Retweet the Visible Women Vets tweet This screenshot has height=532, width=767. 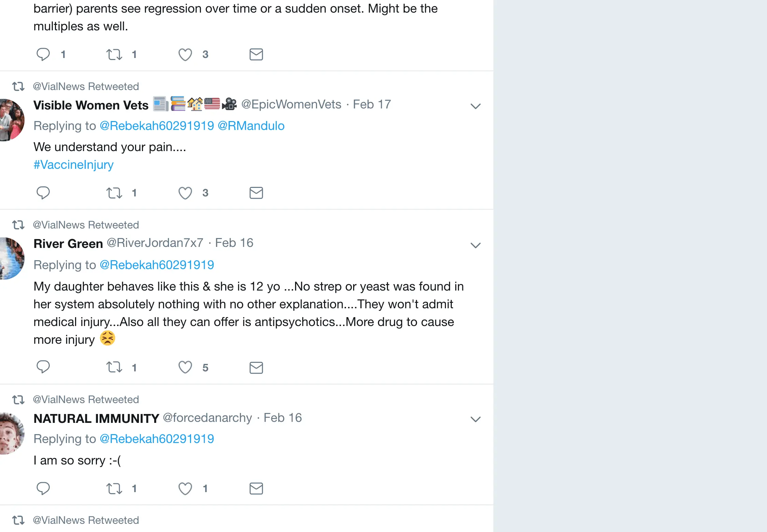pos(114,193)
